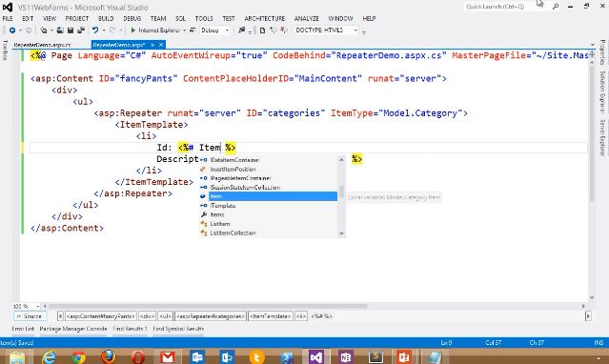Click the New Project toolbar icon
The image size is (609, 364).
(44, 30)
